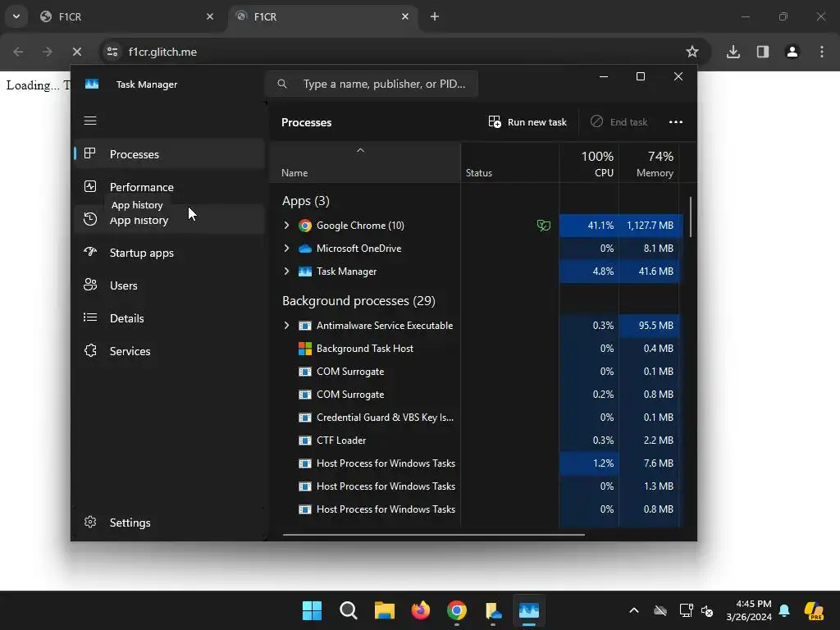The image size is (840, 630).
Task: Sort by Memory column header
Action: [650, 163]
